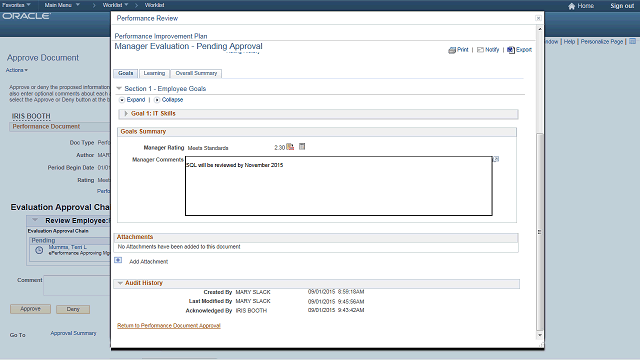640x360 pixels.
Task: Click the Expand link text
Action: pos(136,100)
